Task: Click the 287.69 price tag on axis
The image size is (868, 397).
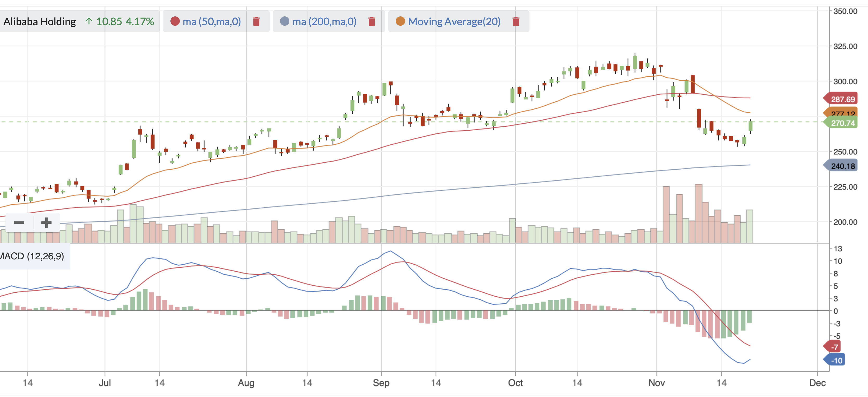Action: pyautogui.click(x=840, y=99)
